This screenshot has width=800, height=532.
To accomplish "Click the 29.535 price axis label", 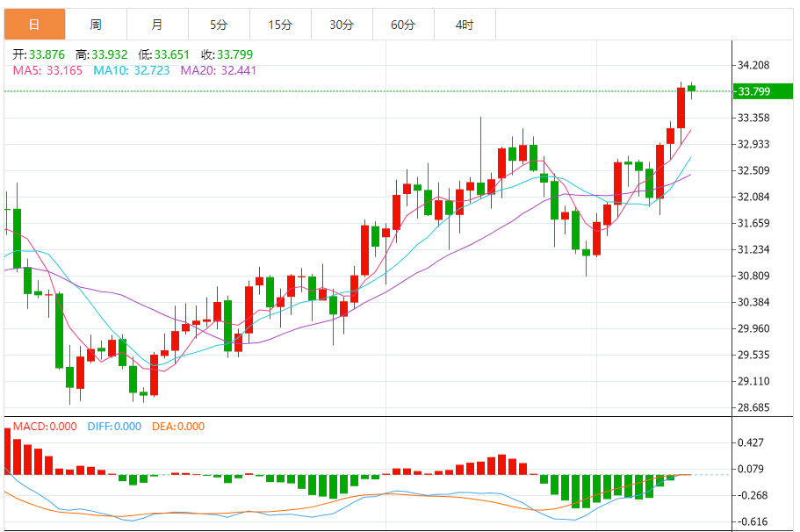I will coord(753,355).
